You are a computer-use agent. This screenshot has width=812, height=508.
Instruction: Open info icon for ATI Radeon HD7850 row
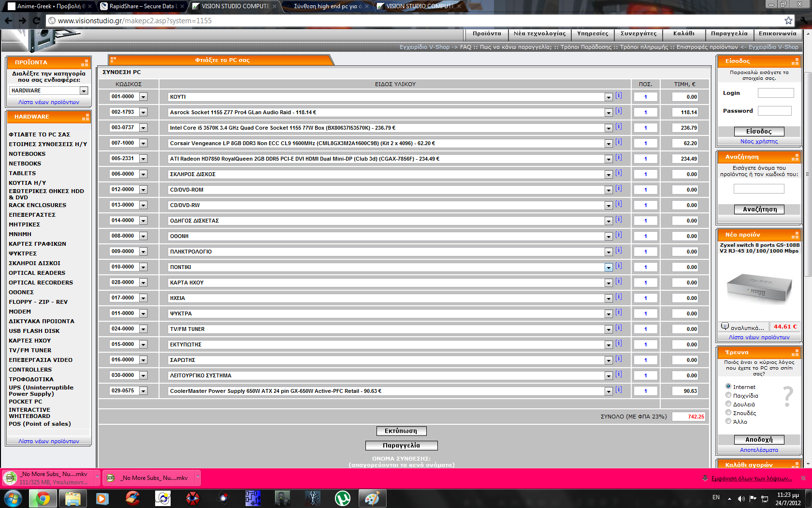click(x=619, y=158)
